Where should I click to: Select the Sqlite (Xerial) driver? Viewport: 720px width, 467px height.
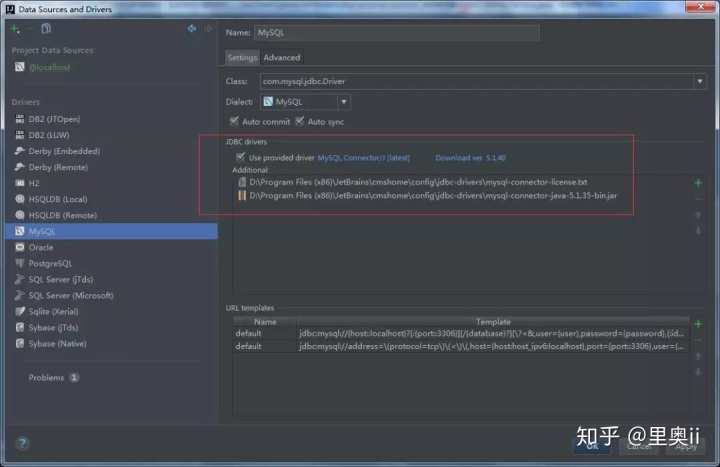tap(53, 311)
